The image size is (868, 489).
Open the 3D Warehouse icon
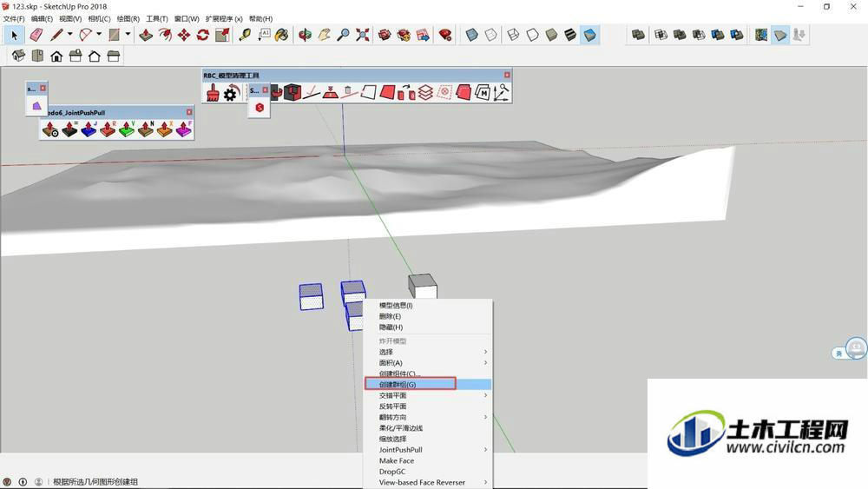coord(385,35)
